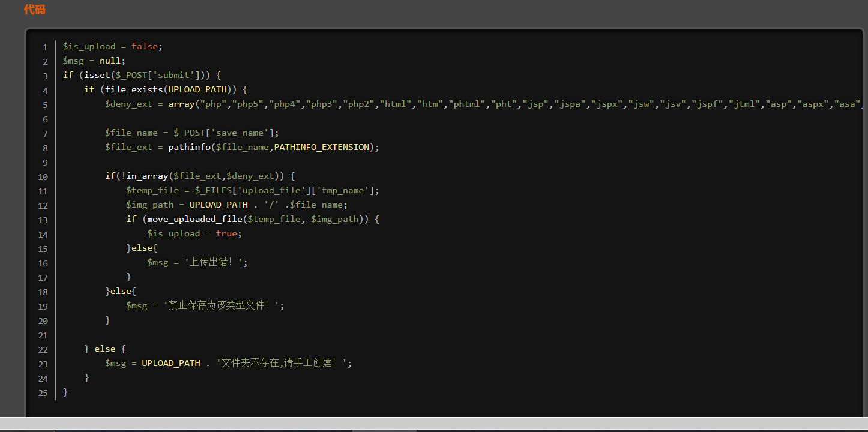Click the '}else{' on line 18
868x432 pixels.
click(x=121, y=291)
